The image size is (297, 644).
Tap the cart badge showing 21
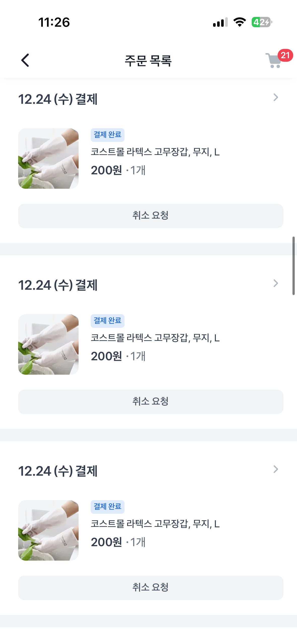(285, 55)
